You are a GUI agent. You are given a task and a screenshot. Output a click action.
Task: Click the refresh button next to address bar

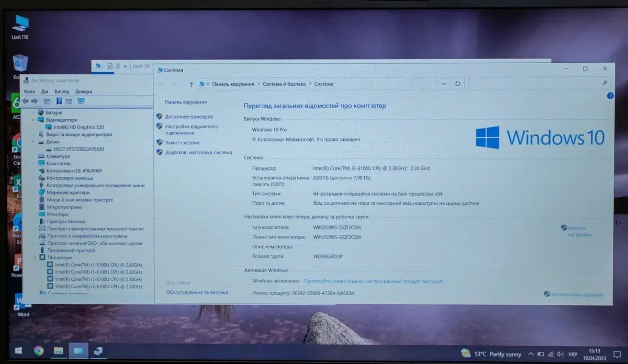[x=458, y=84]
